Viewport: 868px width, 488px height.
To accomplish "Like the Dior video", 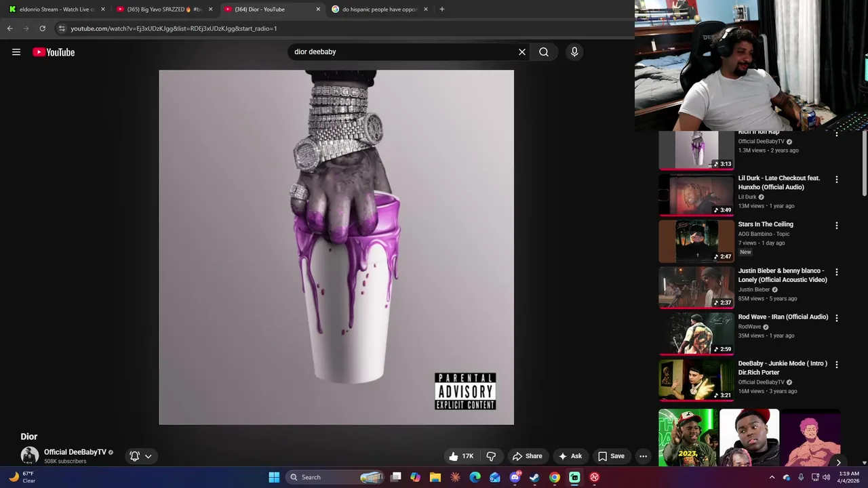I will [462, 456].
